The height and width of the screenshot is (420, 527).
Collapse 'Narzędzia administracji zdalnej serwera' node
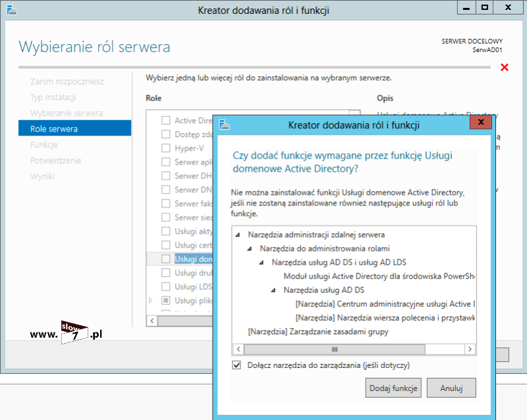click(238, 234)
